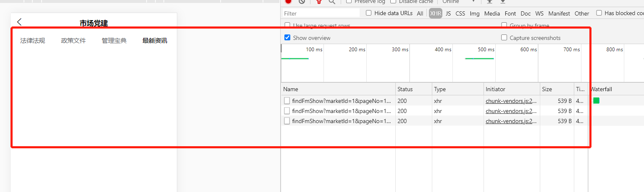Sort requests by the Size column header
The width and height of the screenshot is (644, 192).
pyautogui.click(x=557, y=89)
